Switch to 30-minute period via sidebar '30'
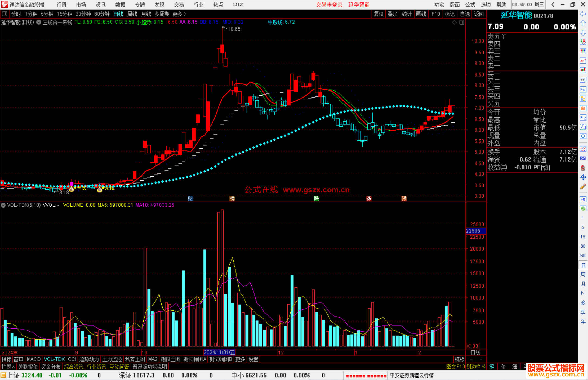 pyautogui.click(x=583, y=246)
